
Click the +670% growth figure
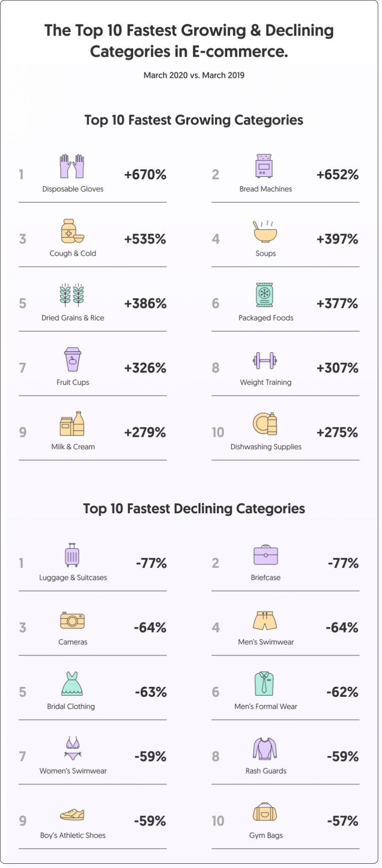pos(145,175)
